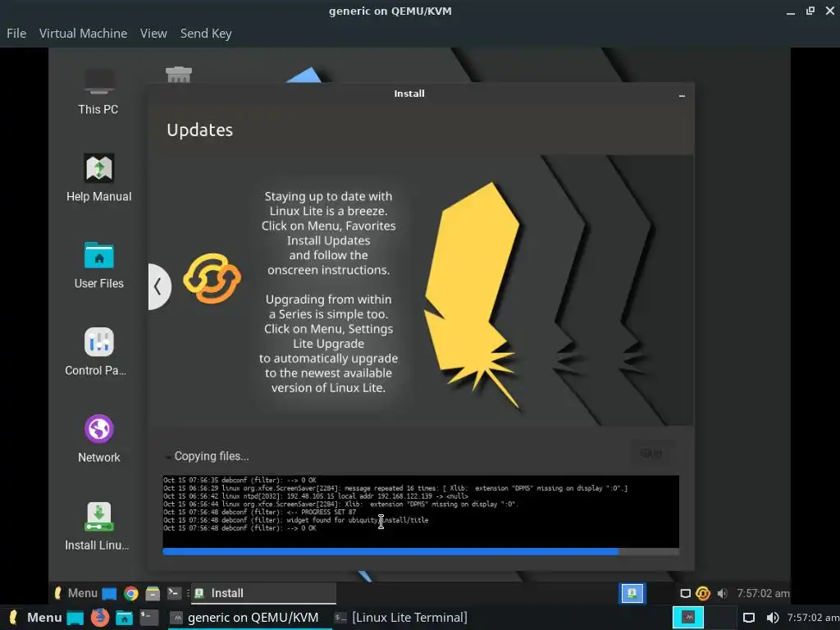Viewport: 840px width, 630px height.
Task: Open the Virtual Machine menu
Action: pos(83,33)
